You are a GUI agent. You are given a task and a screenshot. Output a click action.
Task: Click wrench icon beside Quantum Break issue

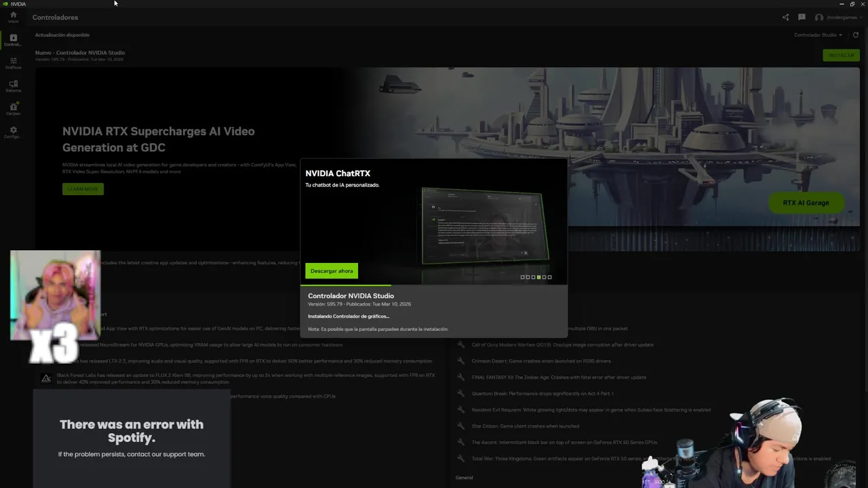[461, 393]
